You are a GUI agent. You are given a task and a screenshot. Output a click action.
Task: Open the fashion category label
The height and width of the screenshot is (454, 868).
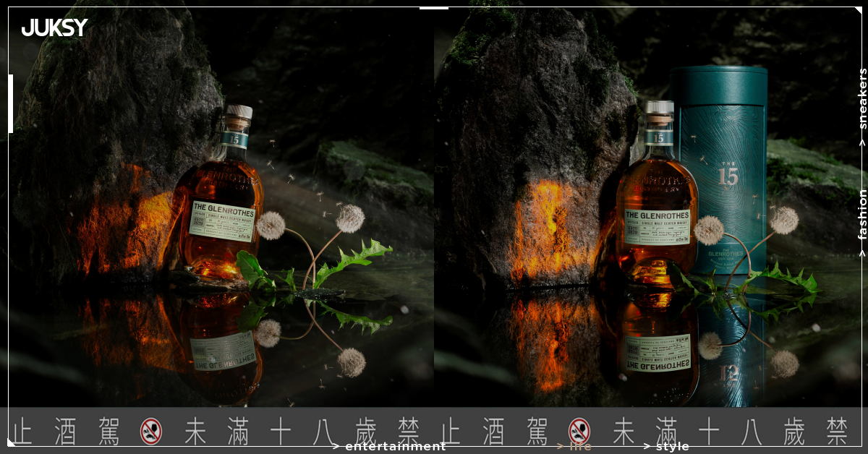click(x=861, y=223)
